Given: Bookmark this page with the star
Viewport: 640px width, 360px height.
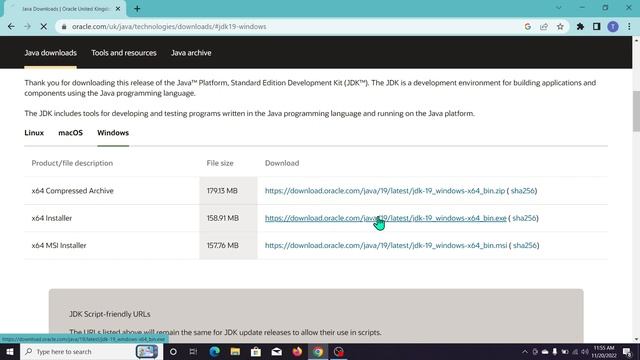Looking at the screenshot, I should pos(560,27).
